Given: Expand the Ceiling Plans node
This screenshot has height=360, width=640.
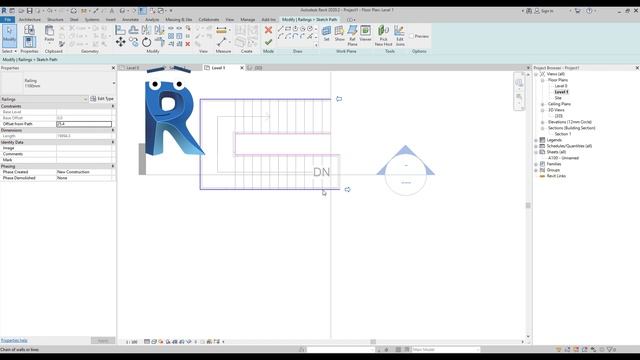Looking at the screenshot, I should coord(542,104).
